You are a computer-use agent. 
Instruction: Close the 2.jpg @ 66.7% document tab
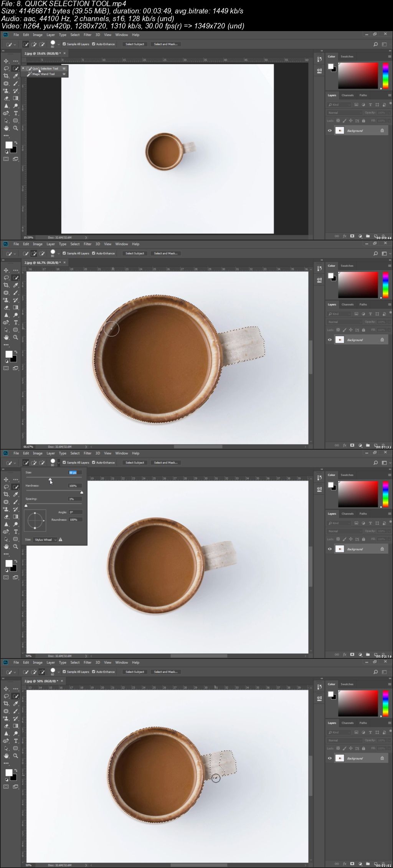[64, 263]
